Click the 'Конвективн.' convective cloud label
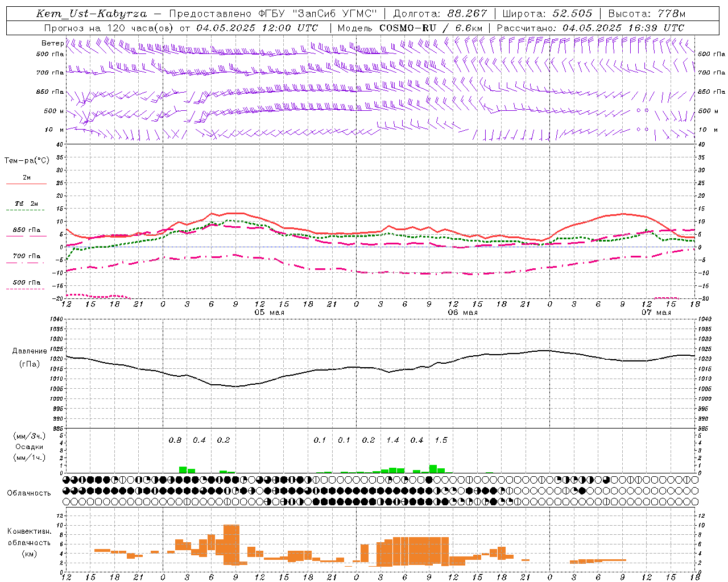Viewport: 728px width, 582px height. (29, 531)
